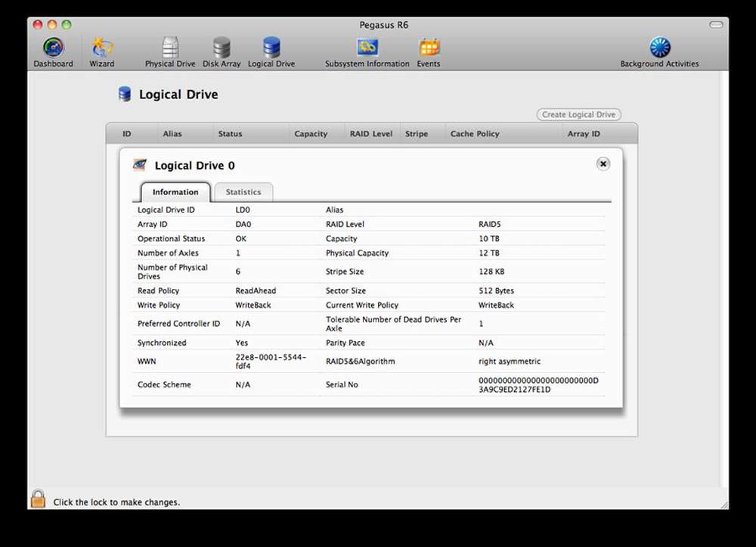The height and width of the screenshot is (547, 756).
Task: Click the green zoom window button
Action: point(67,25)
